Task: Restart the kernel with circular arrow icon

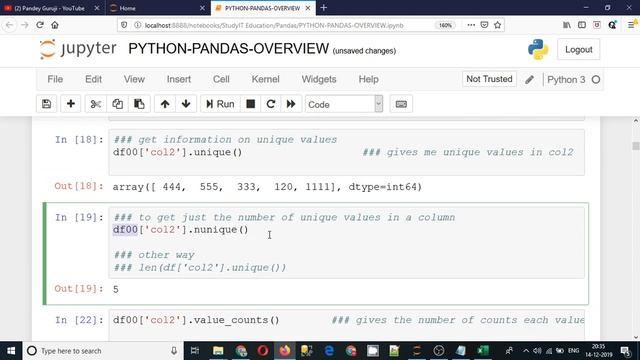Action: (x=271, y=104)
